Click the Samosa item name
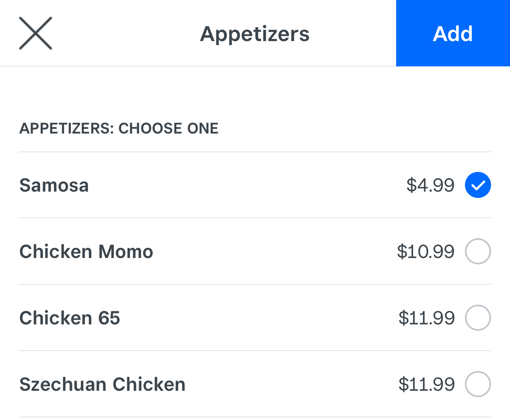The image size is (510, 420). 54,185
